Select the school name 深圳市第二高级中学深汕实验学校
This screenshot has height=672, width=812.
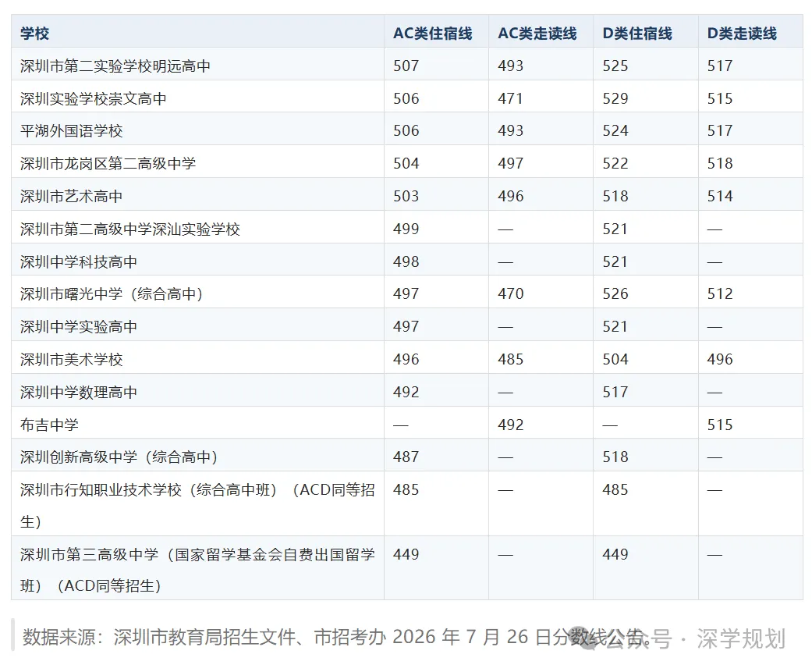click(x=130, y=229)
